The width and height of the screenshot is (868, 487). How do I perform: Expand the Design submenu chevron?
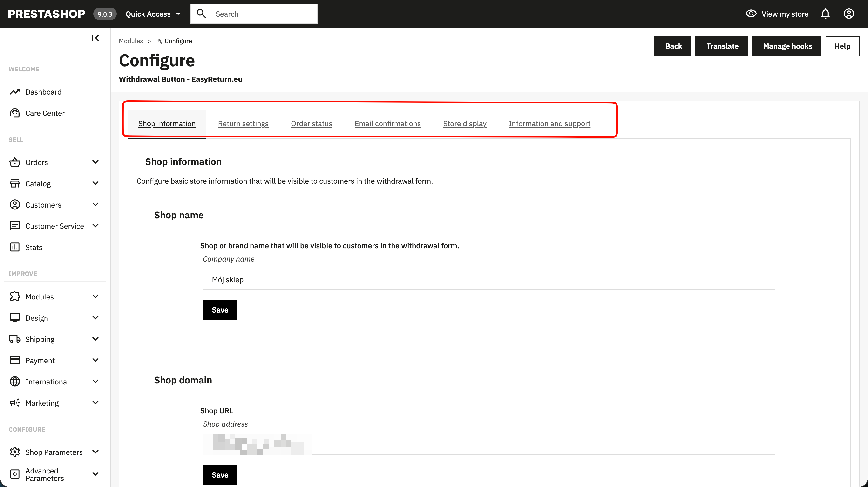click(95, 318)
